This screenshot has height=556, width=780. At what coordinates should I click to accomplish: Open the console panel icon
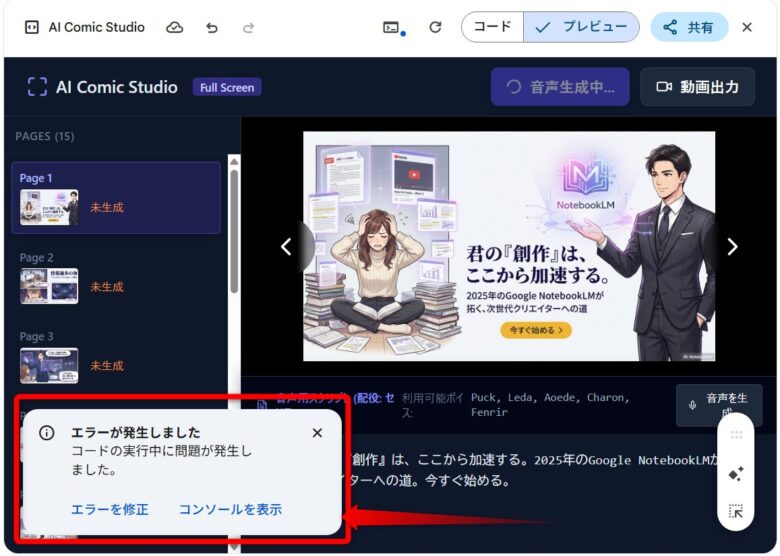point(392,28)
